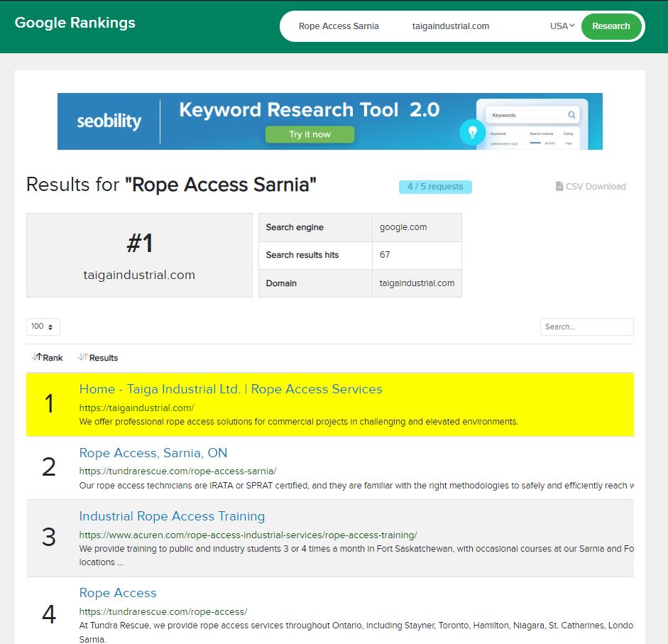Open the 100 results-per-page dropdown
The image size is (668, 644).
tap(43, 327)
